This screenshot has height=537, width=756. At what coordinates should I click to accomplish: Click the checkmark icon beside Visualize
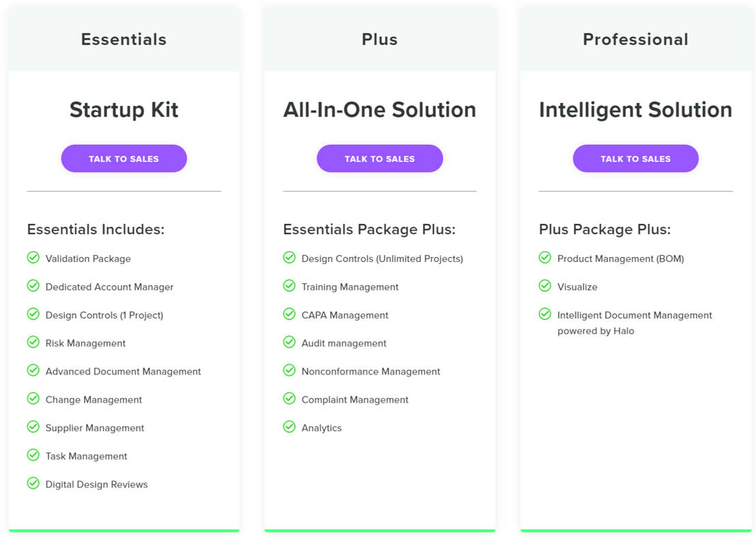click(544, 287)
